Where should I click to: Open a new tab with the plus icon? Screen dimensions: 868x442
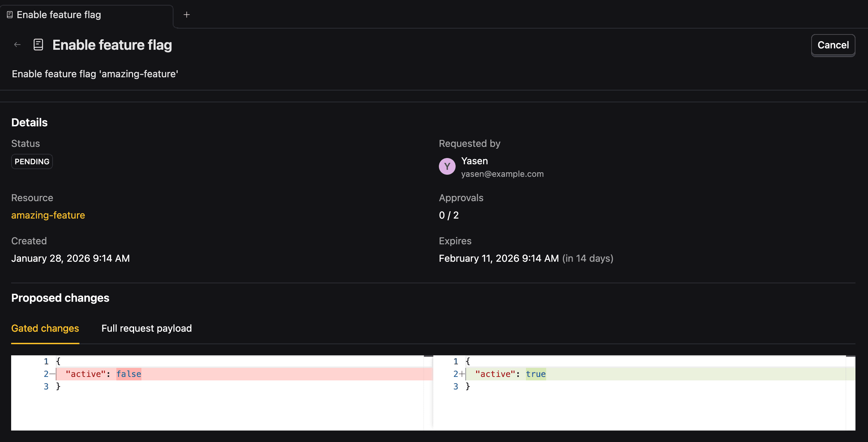coord(187,15)
